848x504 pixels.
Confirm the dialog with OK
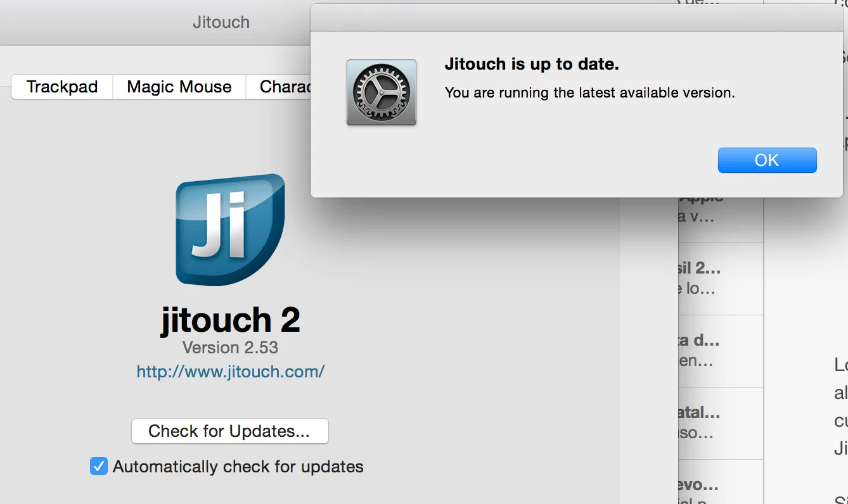[767, 160]
